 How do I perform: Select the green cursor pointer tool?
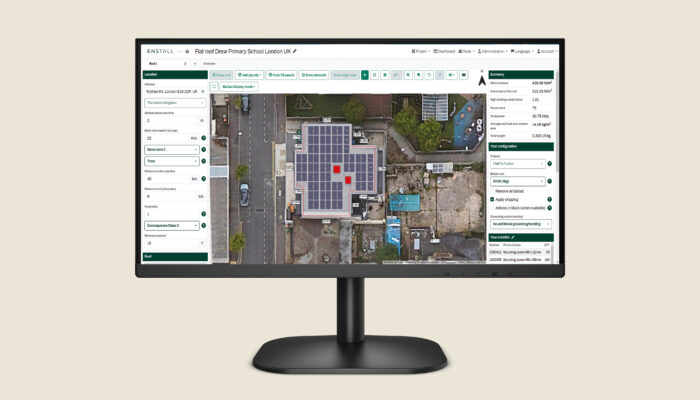[365, 74]
